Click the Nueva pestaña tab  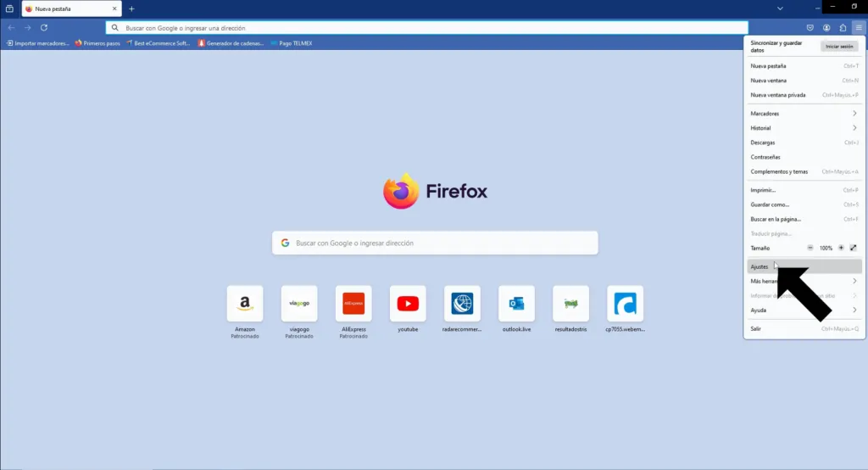(x=71, y=8)
